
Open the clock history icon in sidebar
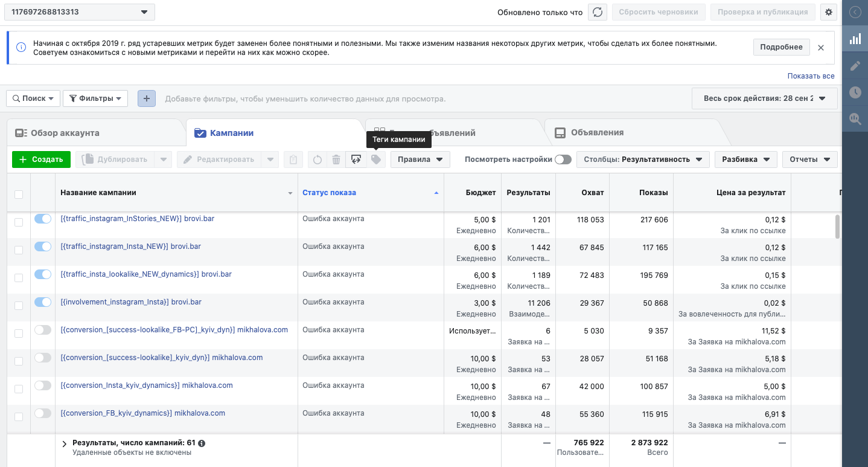point(855,92)
